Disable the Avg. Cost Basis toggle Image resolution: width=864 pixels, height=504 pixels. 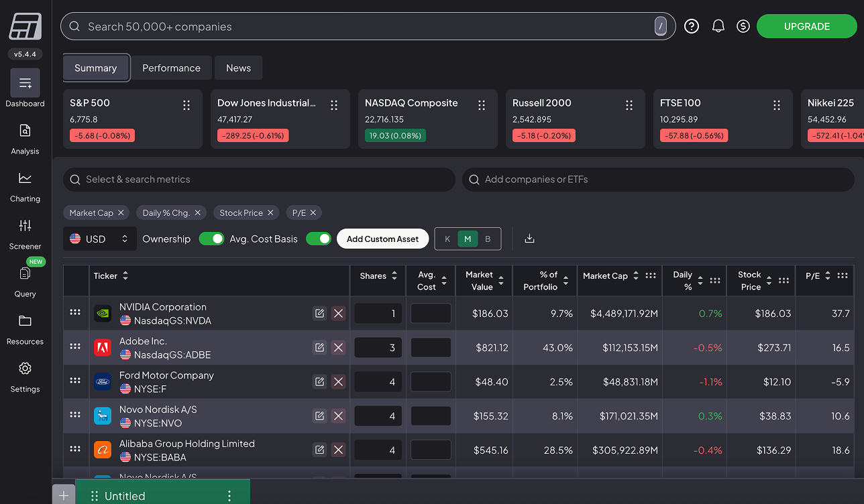click(x=319, y=238)
